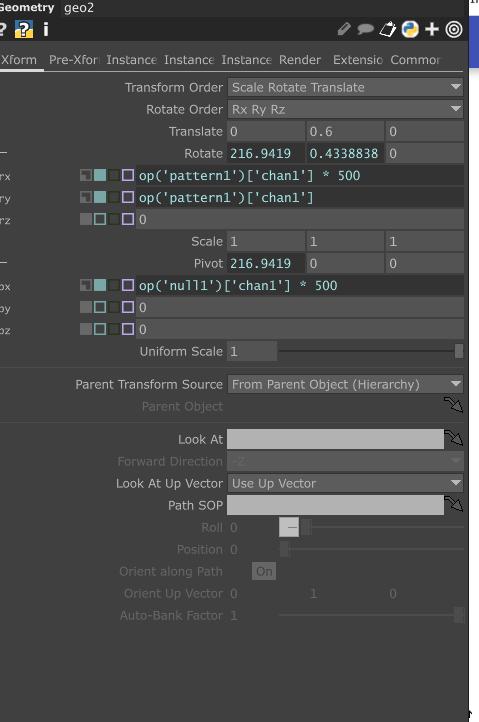479x722 pixels.
Task: Click the arrow picker beside Look At
Action: (454, 437)
